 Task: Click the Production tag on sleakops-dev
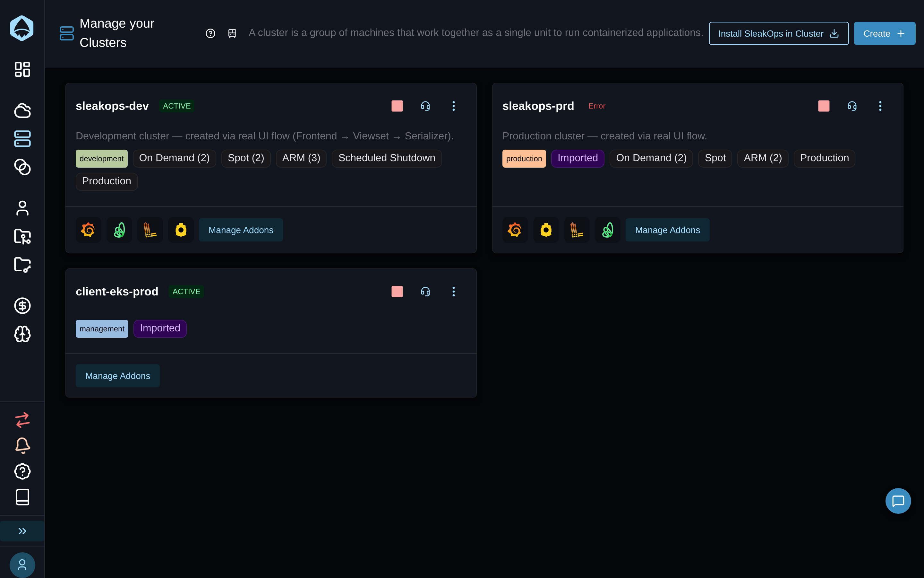[x=107, y=181]
